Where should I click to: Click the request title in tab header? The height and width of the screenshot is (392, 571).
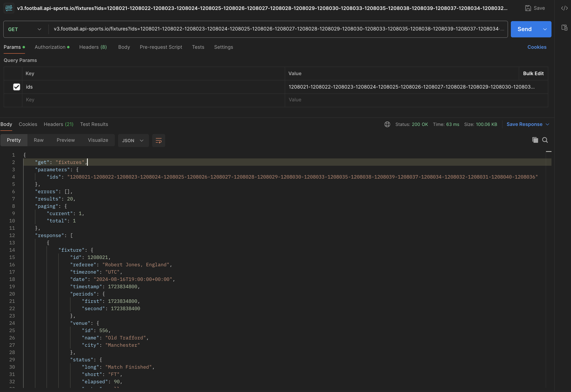pos(262,8)
